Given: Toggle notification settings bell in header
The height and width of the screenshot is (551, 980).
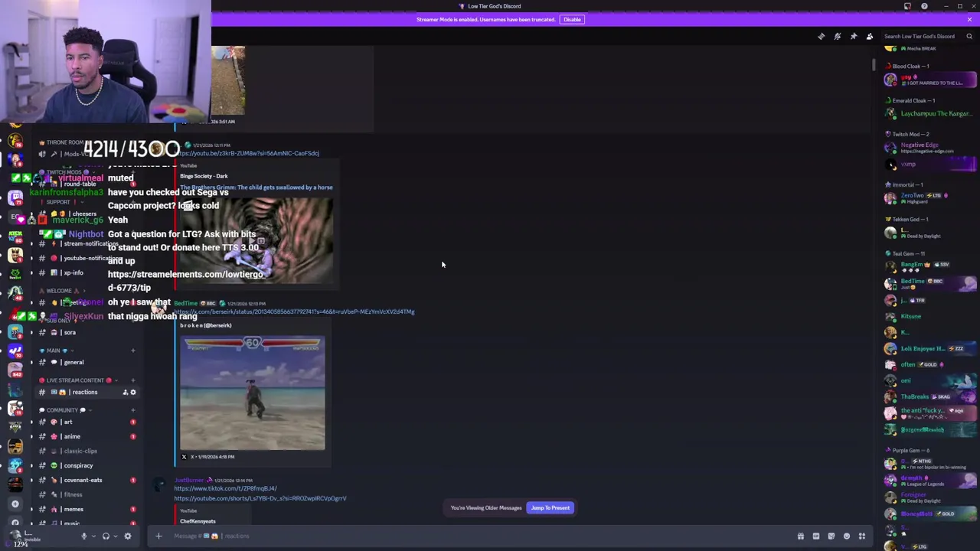Looking at the screenshot, I should (x=838, y=36).
